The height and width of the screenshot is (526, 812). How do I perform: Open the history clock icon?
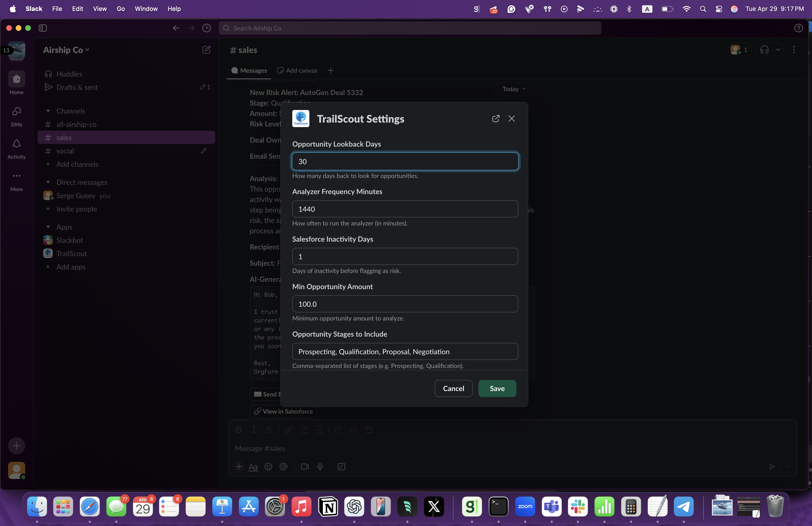point(206,28)
